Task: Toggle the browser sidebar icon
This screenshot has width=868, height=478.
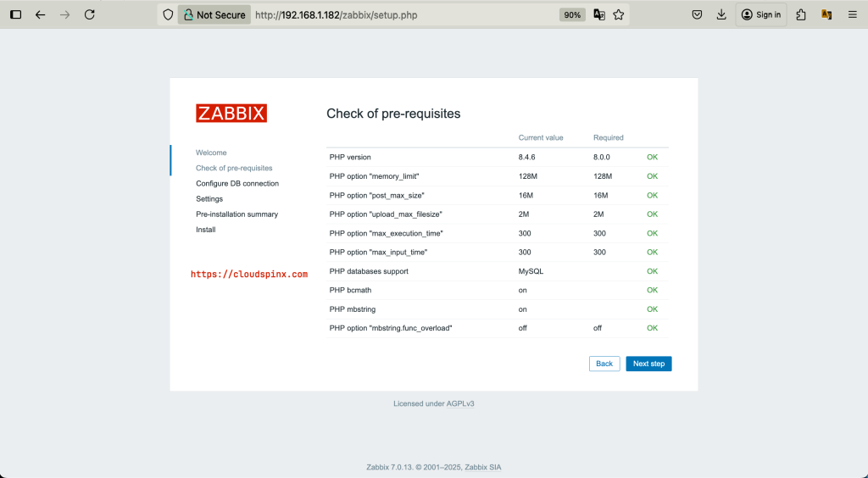Action: [x=16, y=15]
